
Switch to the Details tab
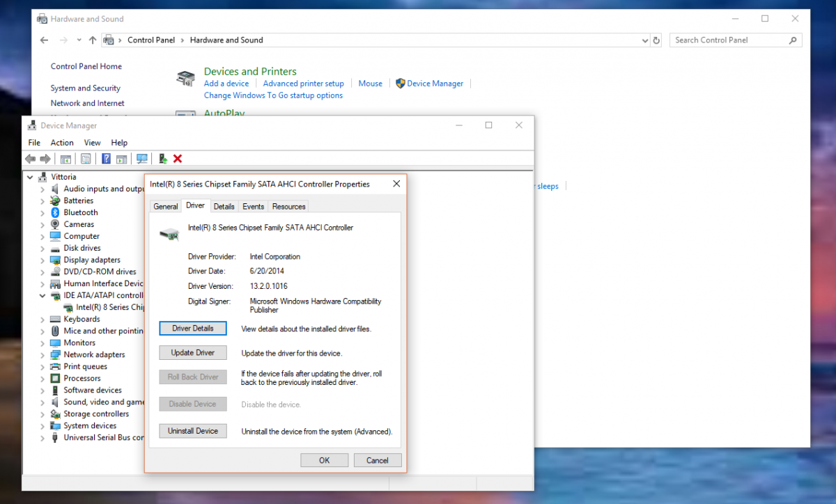tap(224, 207)
